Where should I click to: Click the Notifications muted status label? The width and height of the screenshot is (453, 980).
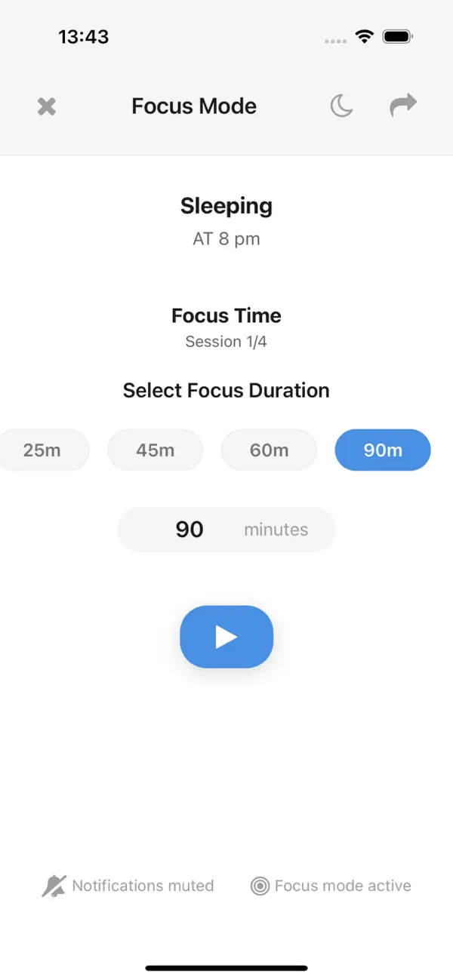pyautogui.click(x=143, y=885)
